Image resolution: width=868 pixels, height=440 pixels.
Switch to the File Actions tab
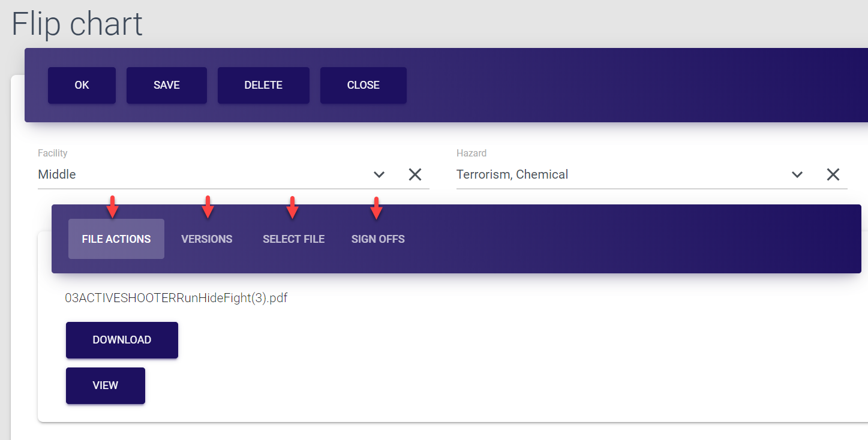point(116,239)
